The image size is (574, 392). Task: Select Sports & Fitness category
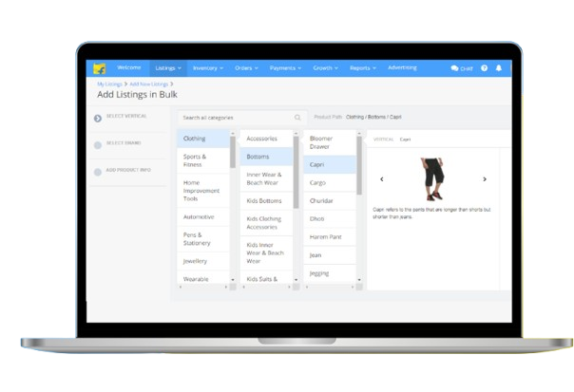point(203,160)
